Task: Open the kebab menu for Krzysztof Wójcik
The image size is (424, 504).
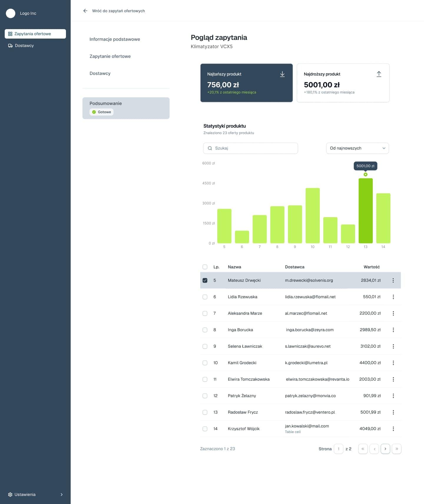Action: (x=393, y=429)
